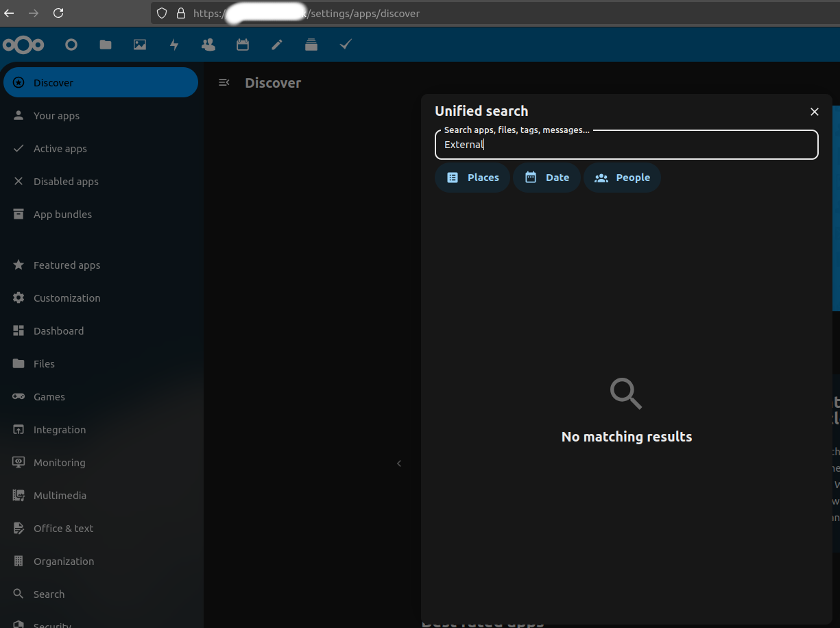Open the Notes pencil icon
Image resolution: width=840 pixels, height=628 pixels.
277,45
